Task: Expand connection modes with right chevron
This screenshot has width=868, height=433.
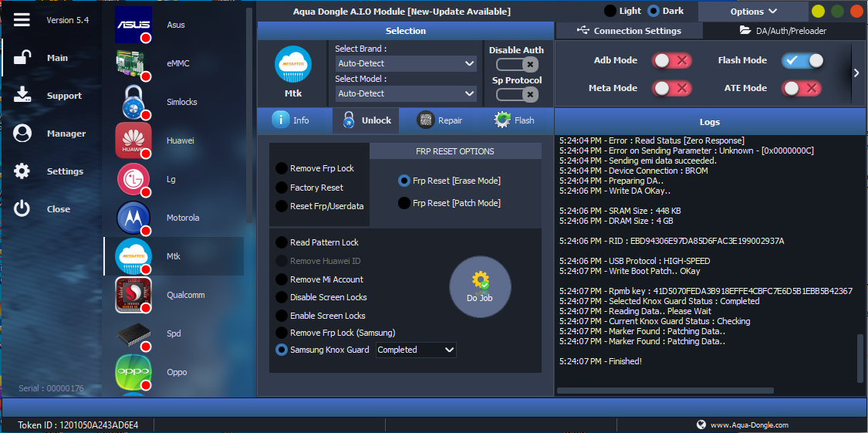Action: (856, 73)
